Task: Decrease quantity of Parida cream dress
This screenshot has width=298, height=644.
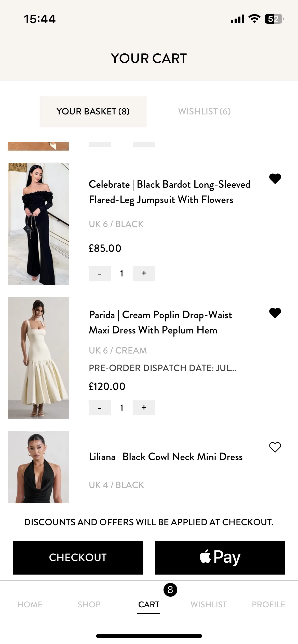Action: 100,408
